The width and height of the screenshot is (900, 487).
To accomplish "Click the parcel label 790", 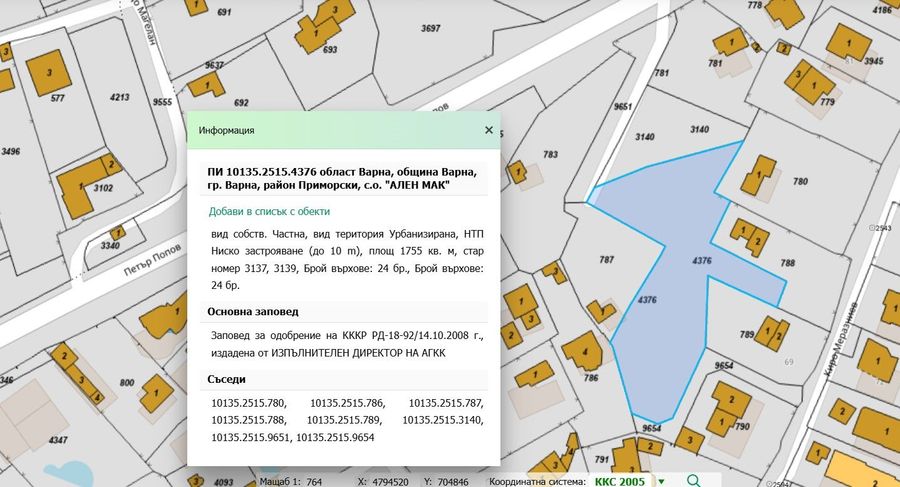I will coord(742,426).
